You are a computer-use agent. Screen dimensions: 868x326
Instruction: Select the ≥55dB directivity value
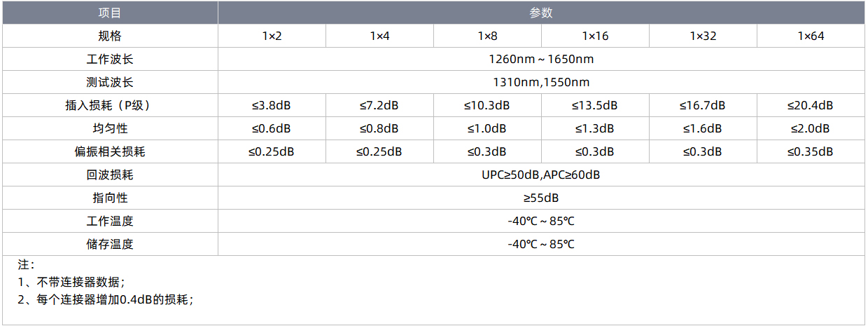pos(541,198)
